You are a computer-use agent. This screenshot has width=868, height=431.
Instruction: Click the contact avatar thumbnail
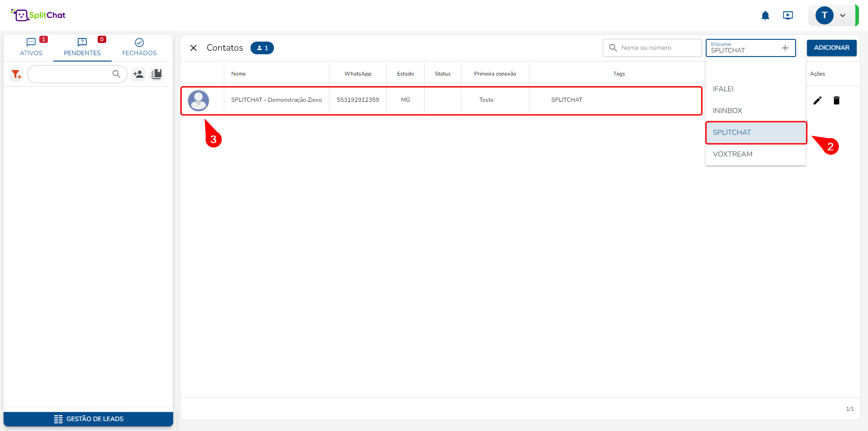point(198,100)
